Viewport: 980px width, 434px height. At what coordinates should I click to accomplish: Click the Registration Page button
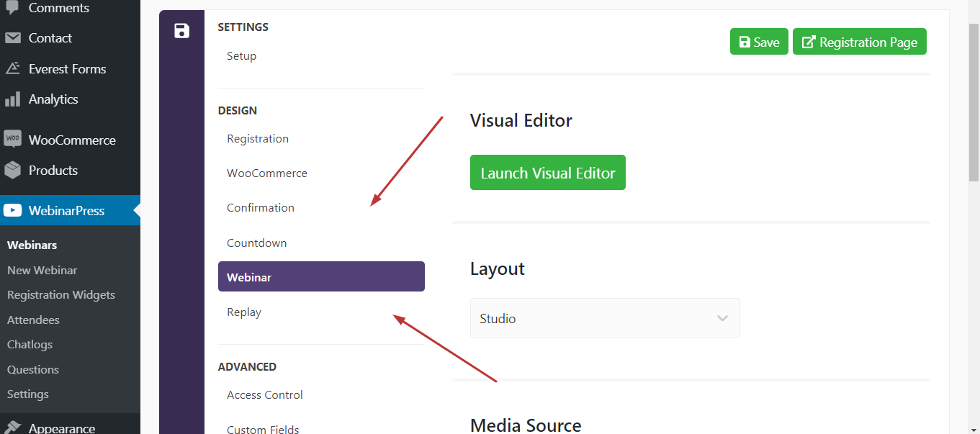860,42
